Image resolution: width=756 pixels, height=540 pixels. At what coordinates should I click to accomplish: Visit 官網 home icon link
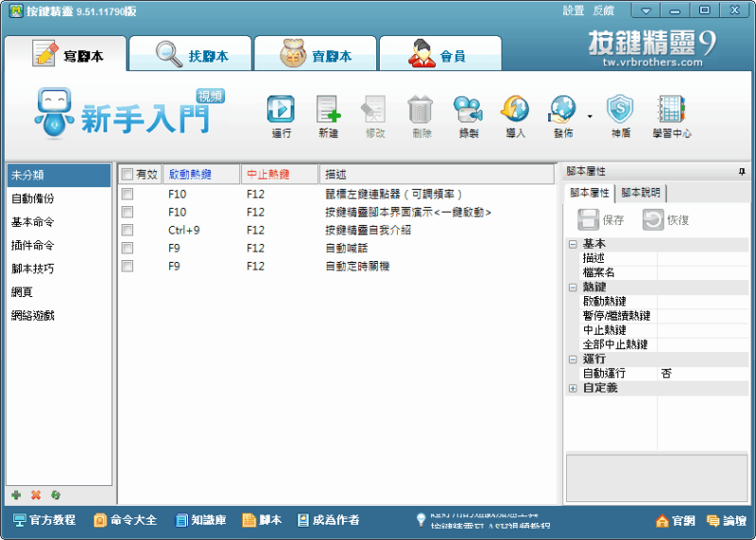pyautogui.click(x=675, y=521)
